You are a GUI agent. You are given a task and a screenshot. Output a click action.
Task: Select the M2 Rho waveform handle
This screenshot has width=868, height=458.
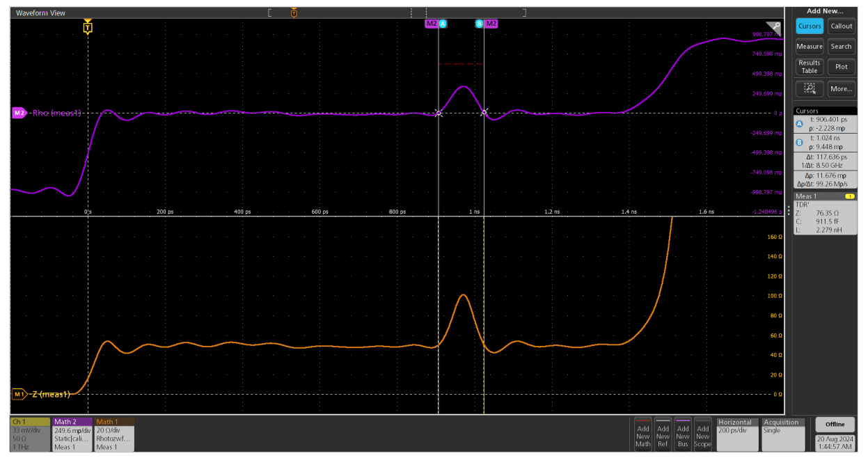click(19, 113)
